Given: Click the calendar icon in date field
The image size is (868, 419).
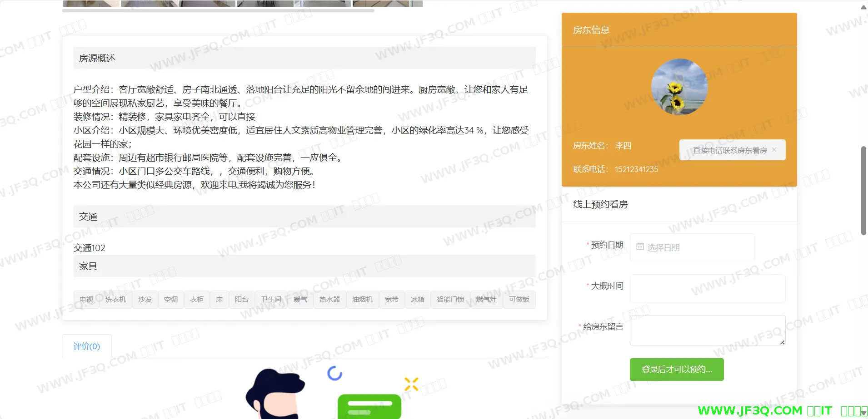Looking at the screenshot, I should tap(640, 247).
